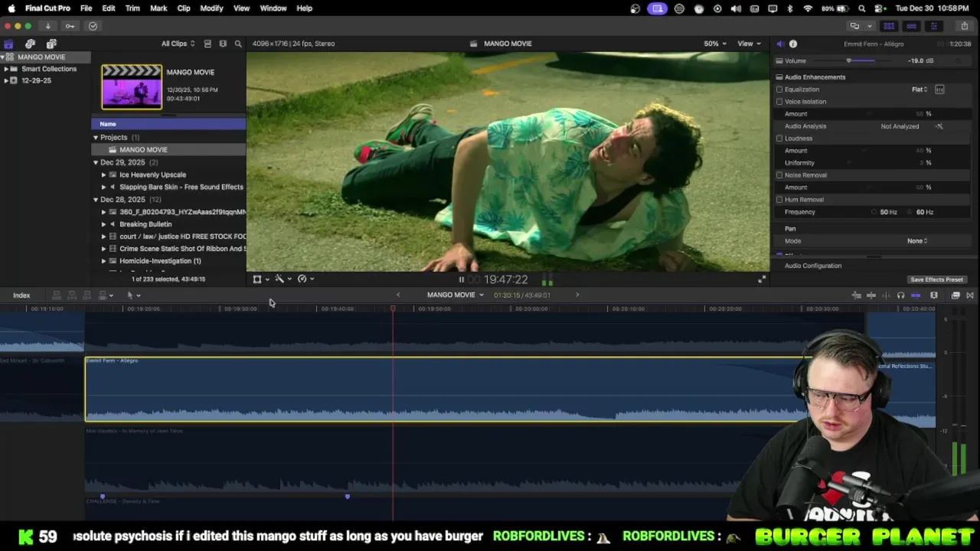The image size is (980, 551).
Task: Open the timeline Index
Action: pos(21,295)
